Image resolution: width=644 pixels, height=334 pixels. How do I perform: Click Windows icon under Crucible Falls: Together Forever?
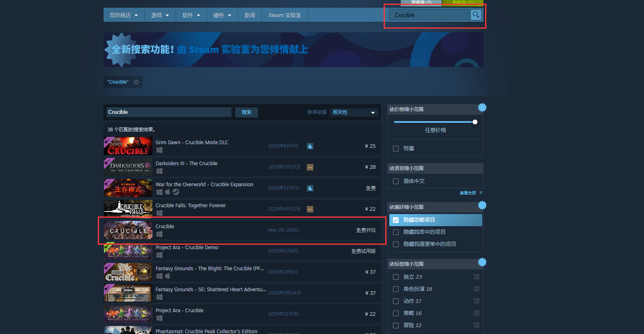(159, 213)
